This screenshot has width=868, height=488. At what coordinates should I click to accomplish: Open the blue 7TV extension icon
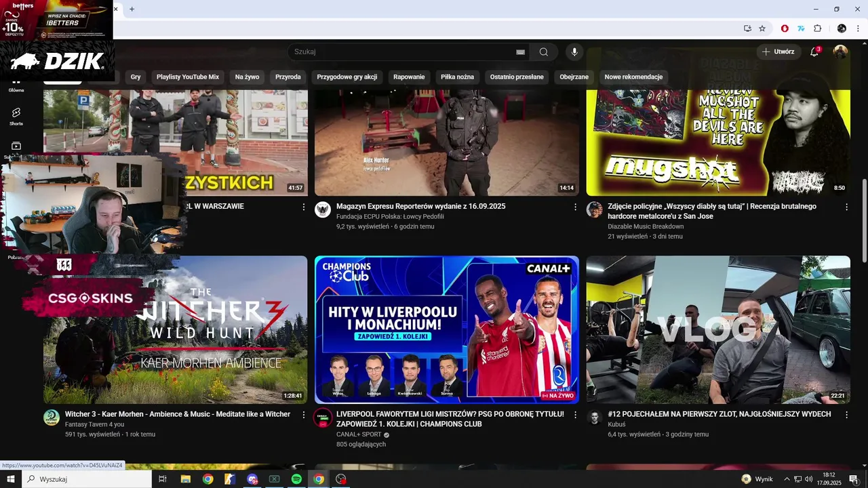tap(801, 28)
